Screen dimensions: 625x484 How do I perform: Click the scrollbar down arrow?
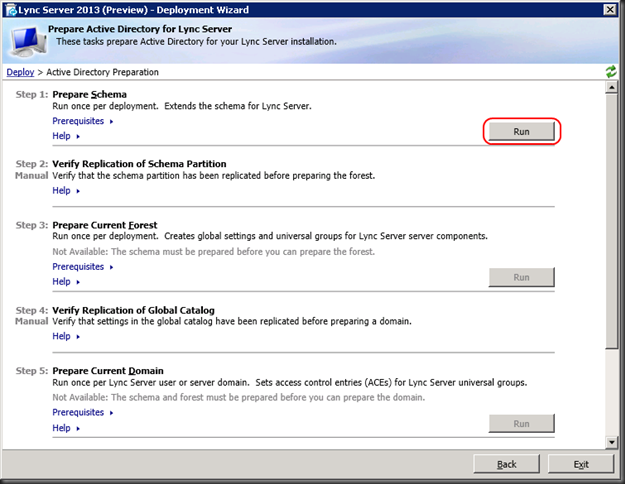611,442
